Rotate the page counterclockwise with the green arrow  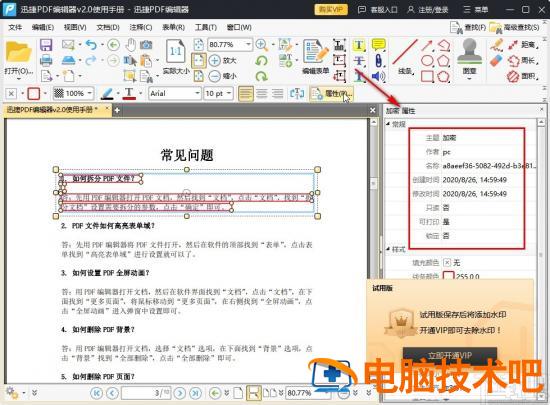pyautogui.click(x=261, y=61)
